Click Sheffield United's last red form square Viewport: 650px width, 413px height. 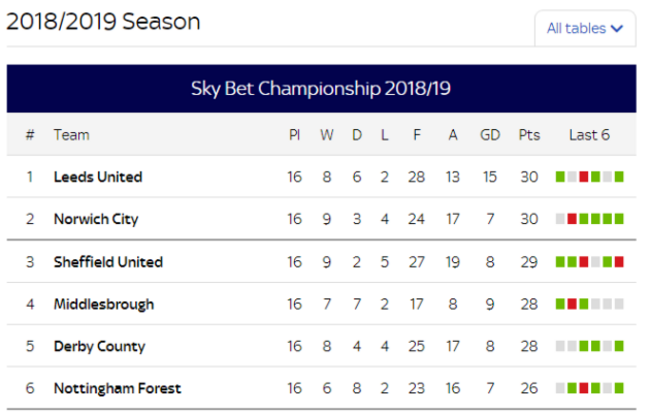619,262
